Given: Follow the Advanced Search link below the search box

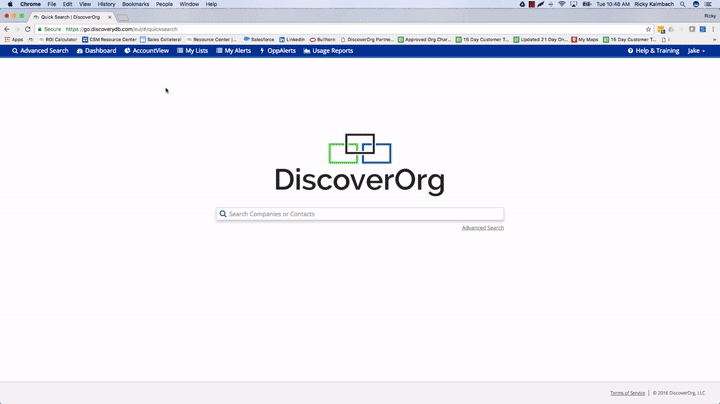Looking at the screenshot, I should coord(483,228).
